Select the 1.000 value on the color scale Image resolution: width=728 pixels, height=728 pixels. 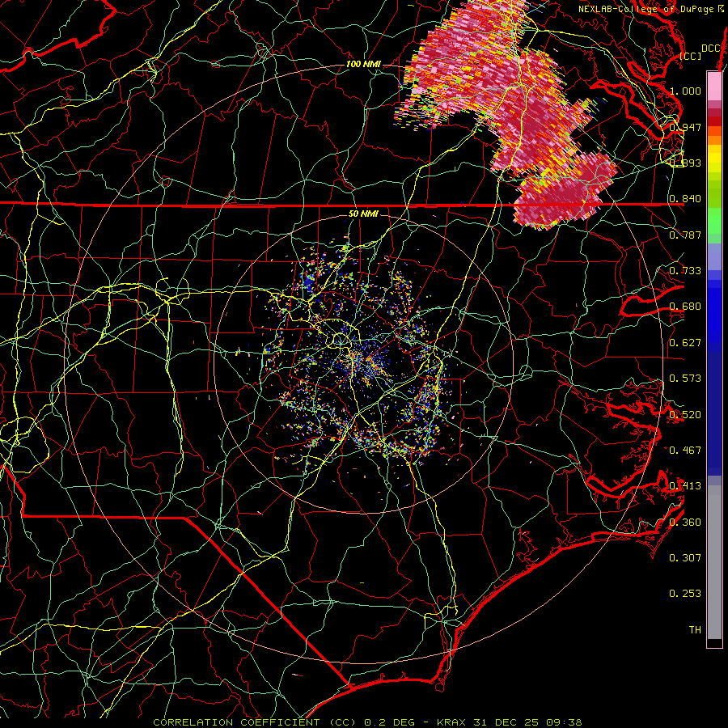pos(685,91)
